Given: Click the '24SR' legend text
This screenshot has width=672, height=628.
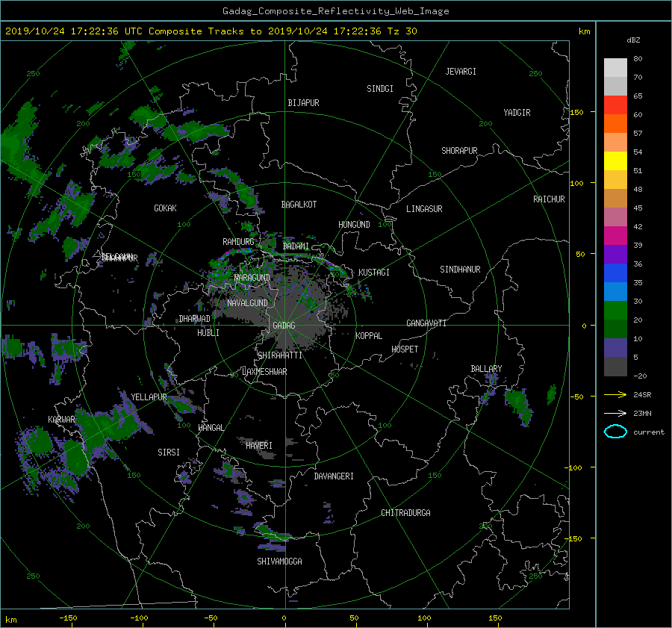Looking at the screenshot, I should (x=642, y=394).
